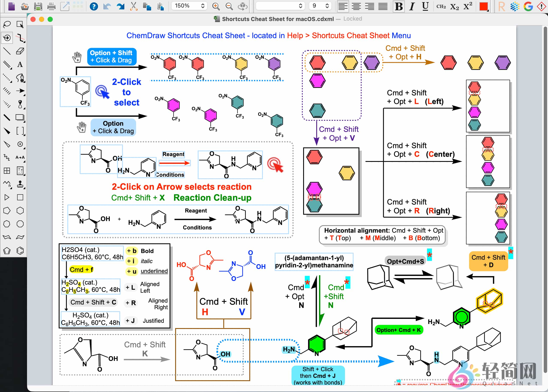This screenshot has width=548, height=392.
Task: Select the solid Arrow tool
Action: tap(20, 91)
